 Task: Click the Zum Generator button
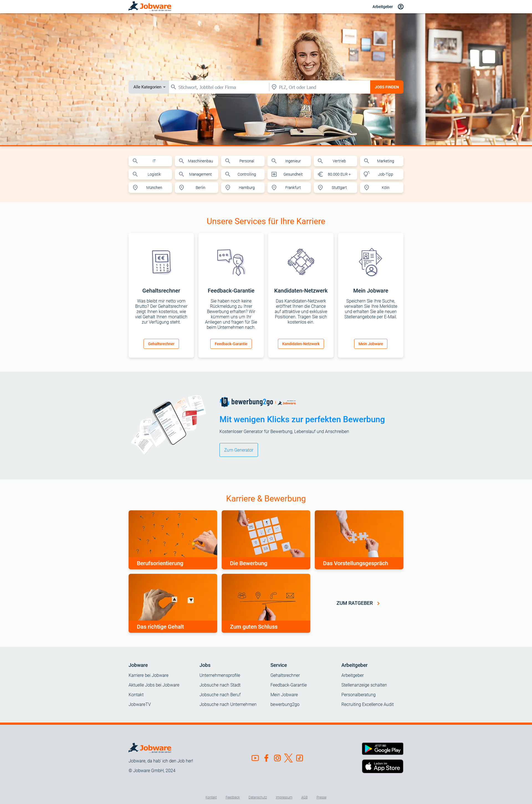[239, 450]
